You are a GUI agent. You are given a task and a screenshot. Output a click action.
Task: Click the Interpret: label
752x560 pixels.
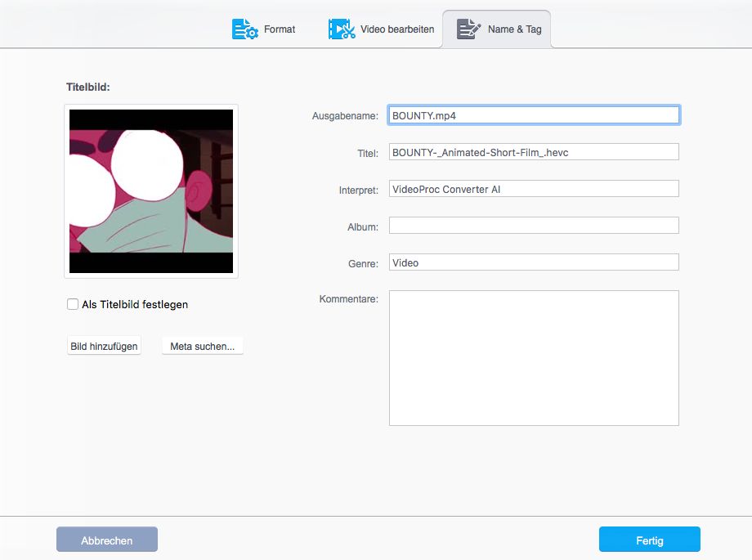coord(359,190)
